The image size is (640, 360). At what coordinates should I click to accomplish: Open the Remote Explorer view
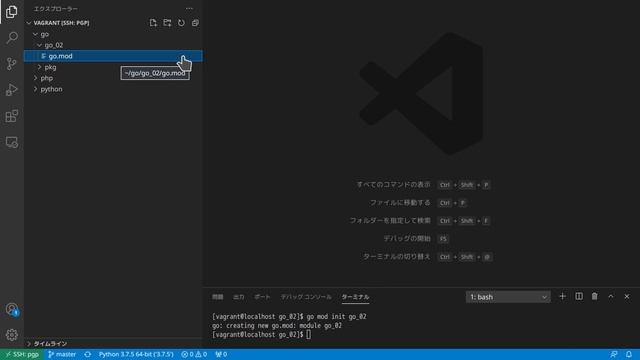[x=11, y=142]
